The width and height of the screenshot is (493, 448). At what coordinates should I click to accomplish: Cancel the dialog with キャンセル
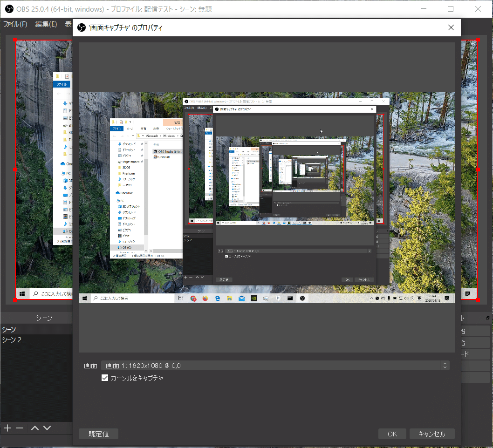[431, 434]
